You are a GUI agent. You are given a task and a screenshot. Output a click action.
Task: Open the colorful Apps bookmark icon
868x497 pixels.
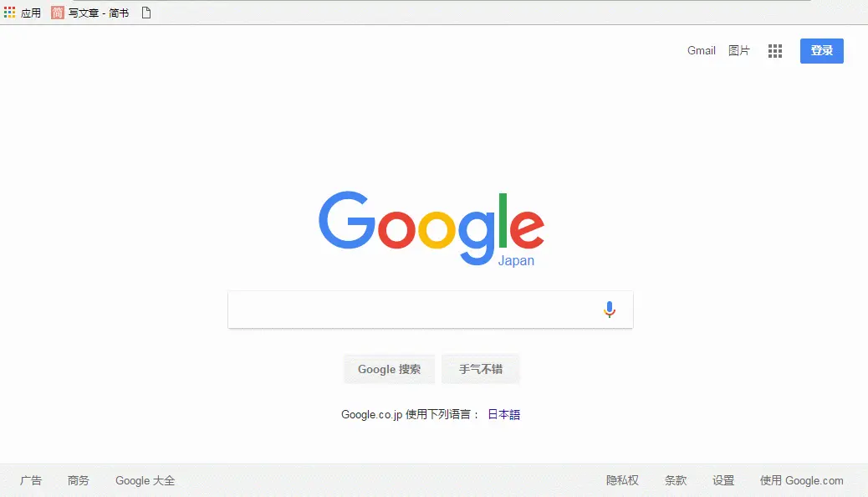(9, 13)
